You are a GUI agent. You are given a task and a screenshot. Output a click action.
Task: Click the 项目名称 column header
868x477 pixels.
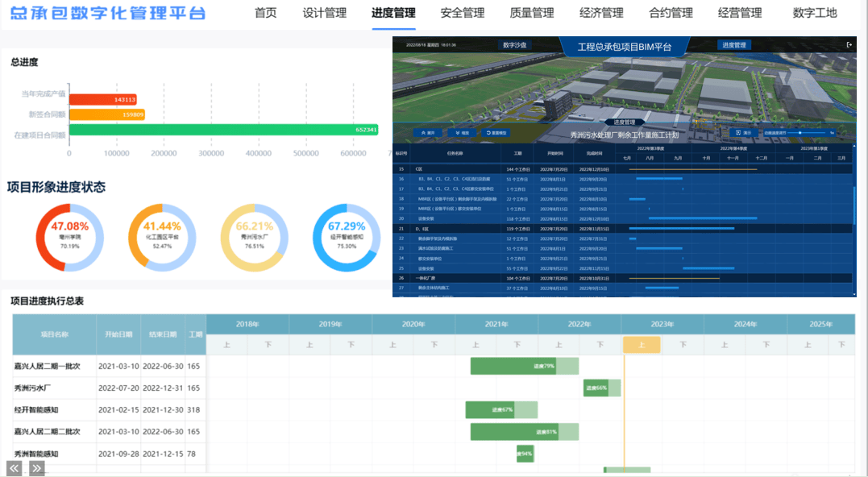pyautogui.click(x=54, y=334)
